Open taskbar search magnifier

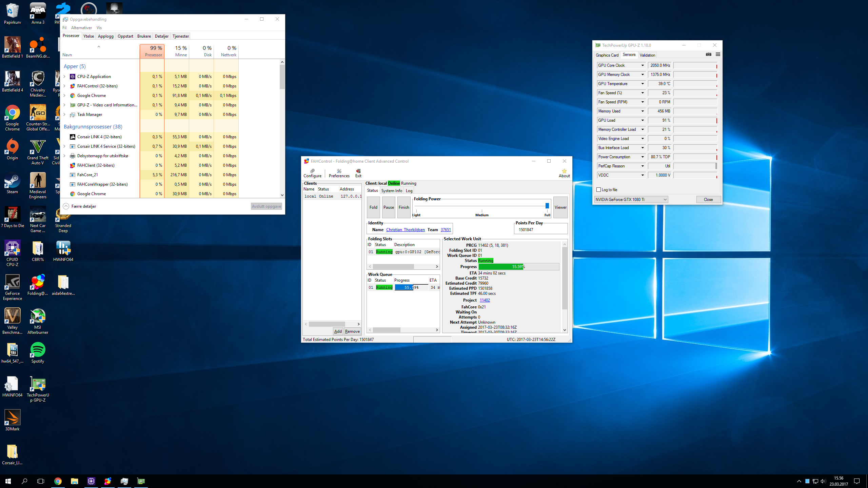24,481
